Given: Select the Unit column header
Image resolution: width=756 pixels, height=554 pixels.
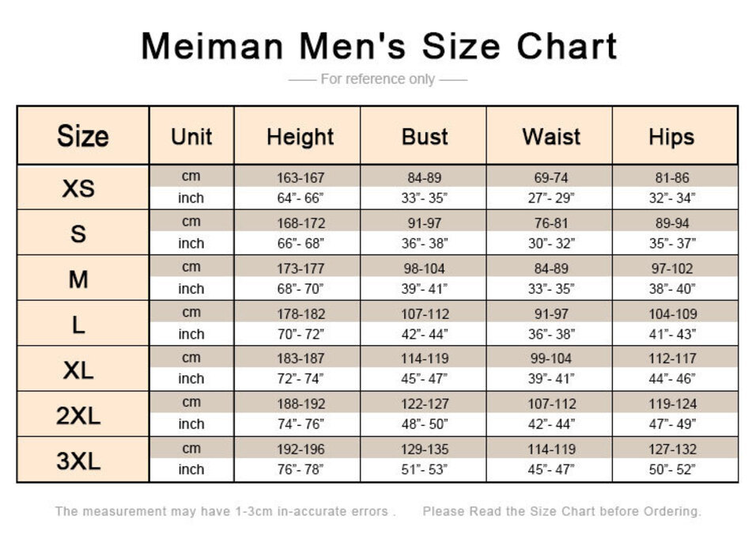Looking at the screenshot, I should pyautogui.click(x=191, y=136).
